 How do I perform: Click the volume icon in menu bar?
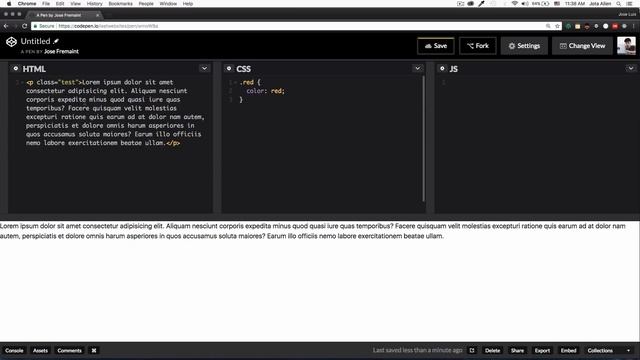click(525, 4)
